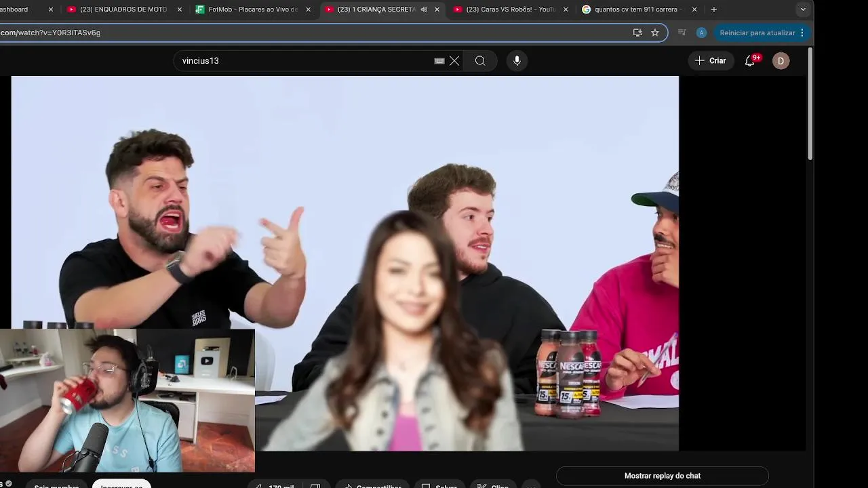Clear the YouTube search text
Viewport: 868px width, 488px height.
tap(454, 61)
